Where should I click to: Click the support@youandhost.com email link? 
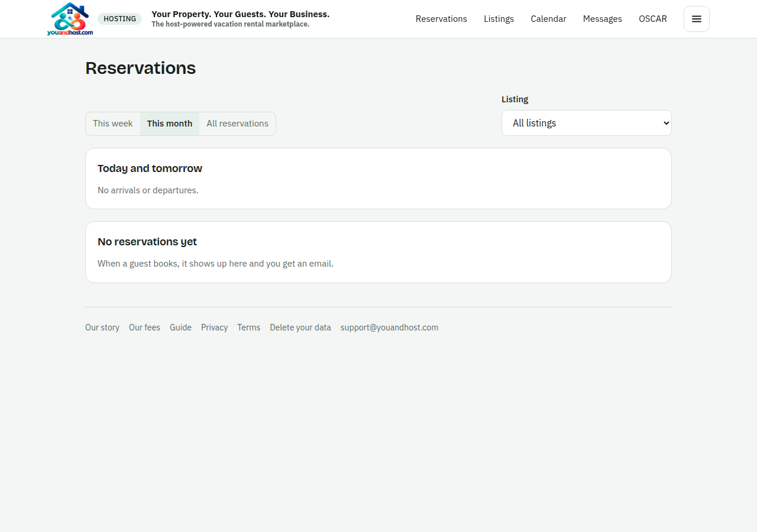(389, 327)
